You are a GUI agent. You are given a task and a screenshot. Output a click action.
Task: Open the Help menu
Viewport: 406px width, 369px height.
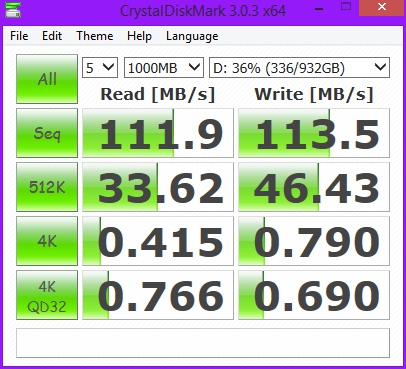(139, 36)
